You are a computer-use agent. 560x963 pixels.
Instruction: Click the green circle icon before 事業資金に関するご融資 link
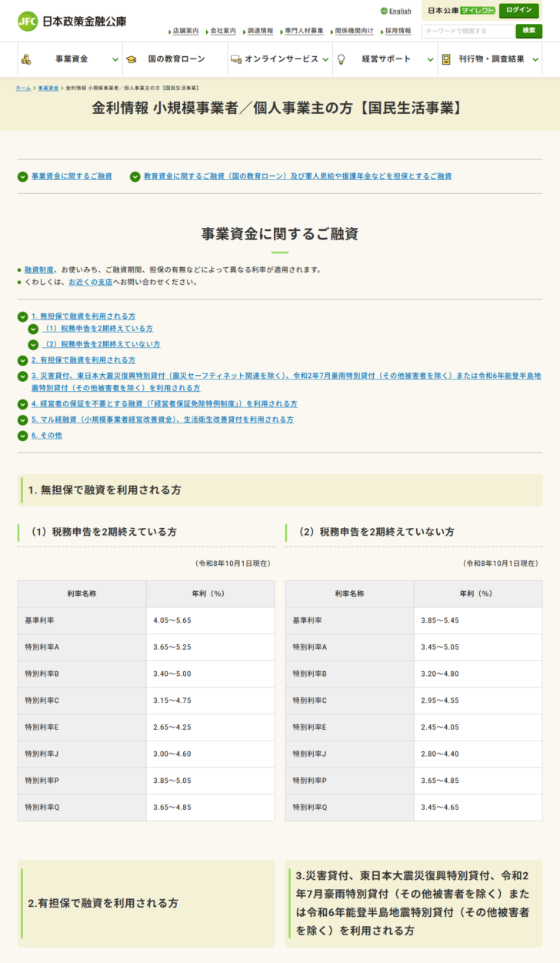pyautogui.click(x=22, y=176)
